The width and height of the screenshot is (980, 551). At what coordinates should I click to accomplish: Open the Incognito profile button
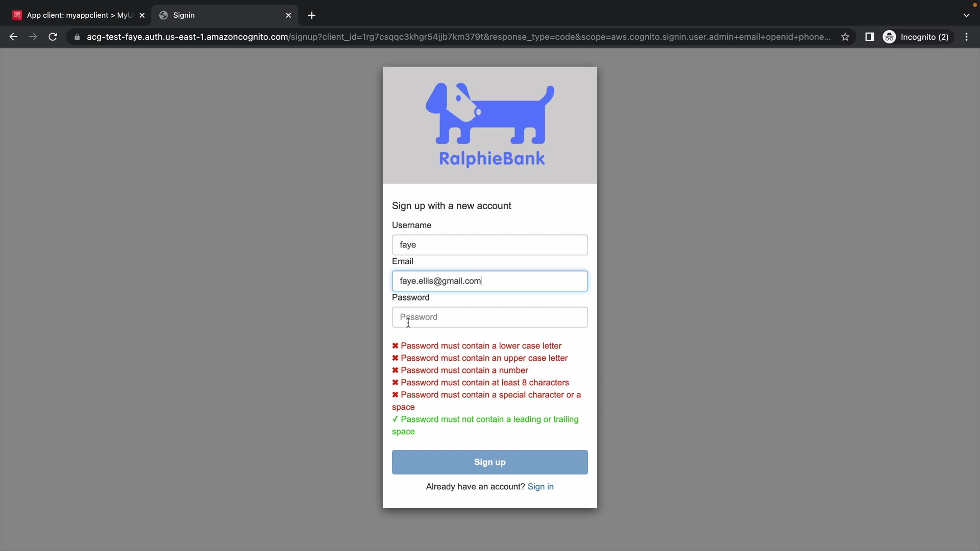coord(917,37)
